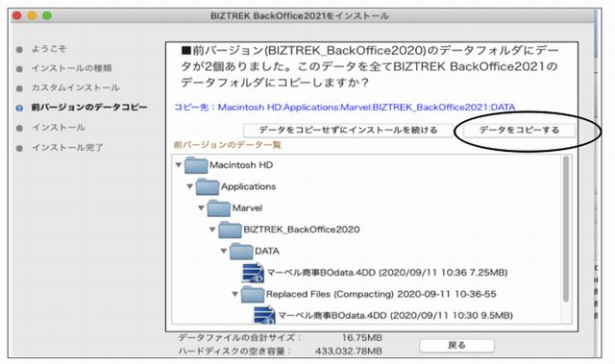Click the カスタムインストール step
Screen dimensions: 615x364
[x=76, y=87]
